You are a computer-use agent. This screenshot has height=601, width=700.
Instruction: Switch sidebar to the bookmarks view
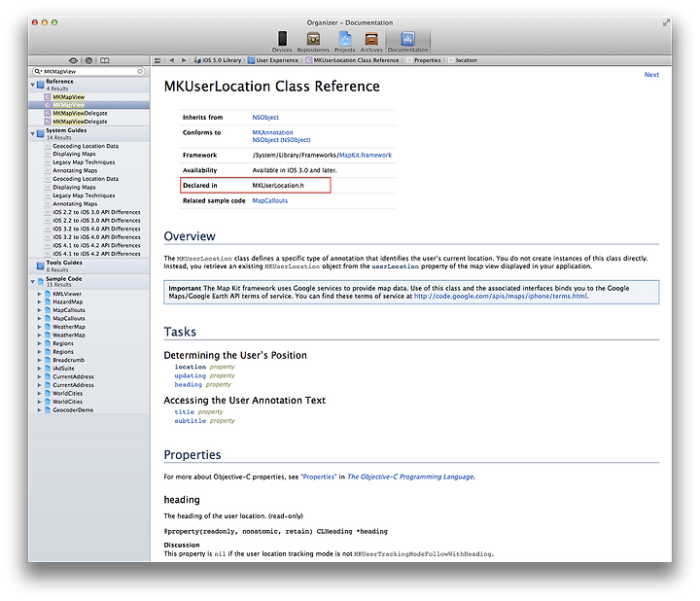pos(104,60)
